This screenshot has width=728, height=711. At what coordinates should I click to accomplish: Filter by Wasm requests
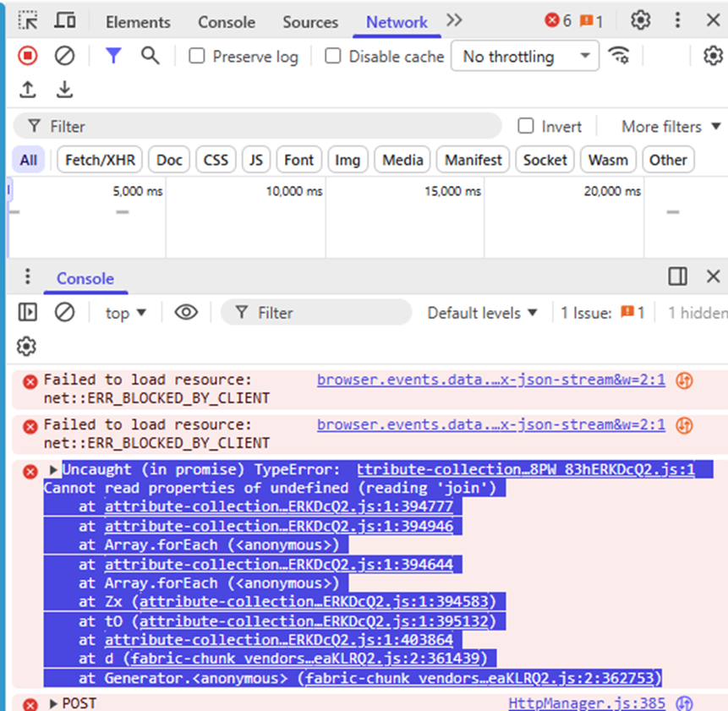pos(608,160)
